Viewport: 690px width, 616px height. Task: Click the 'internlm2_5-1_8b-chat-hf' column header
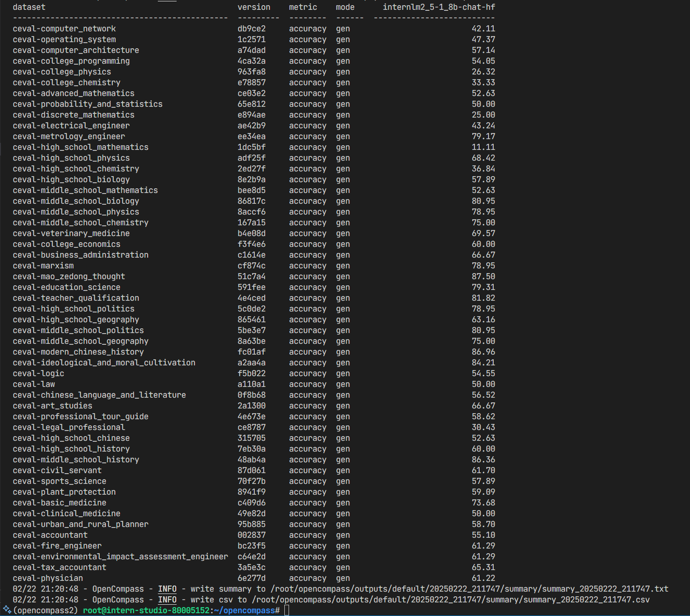click(439, 7)
